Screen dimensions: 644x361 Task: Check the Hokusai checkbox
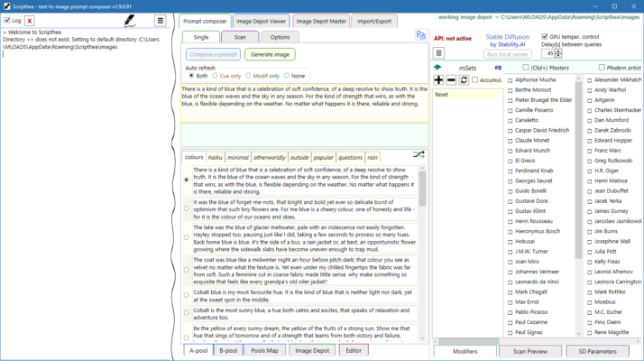[x=511, y=242]
